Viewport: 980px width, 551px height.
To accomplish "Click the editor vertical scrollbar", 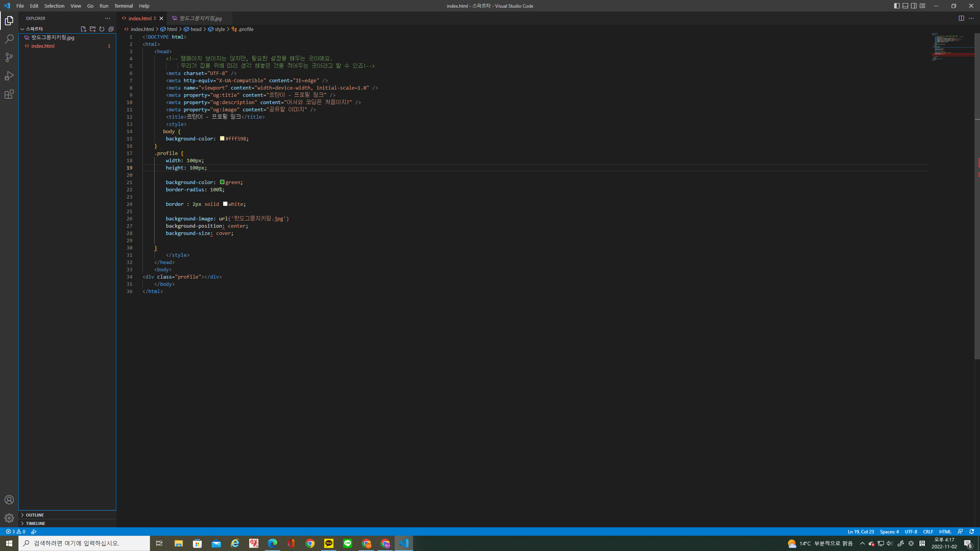I will [x=977, y=196].
